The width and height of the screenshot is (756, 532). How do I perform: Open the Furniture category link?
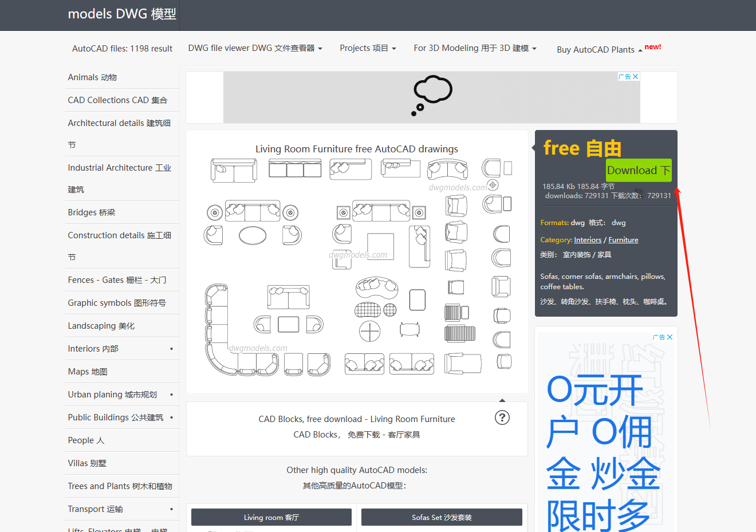click(x=623, y=239)
